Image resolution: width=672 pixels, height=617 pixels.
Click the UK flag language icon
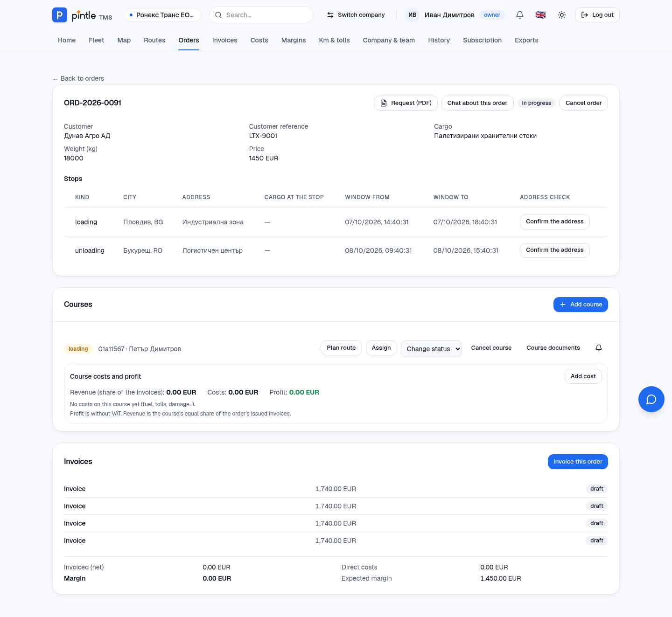(x=540, y=15)
